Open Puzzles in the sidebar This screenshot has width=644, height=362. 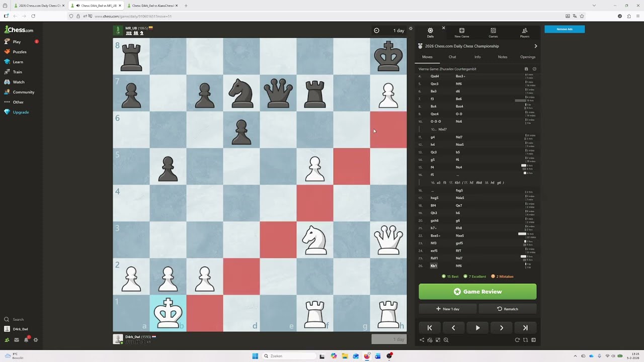(x=20, y=52)
